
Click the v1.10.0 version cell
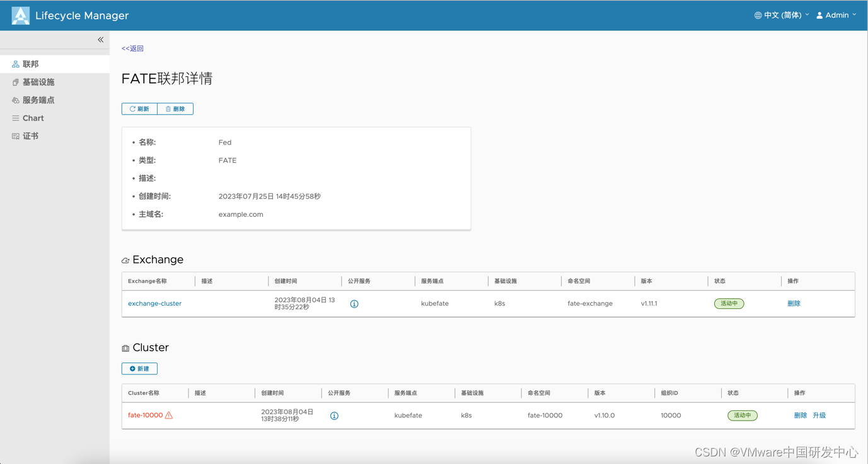(x=605, y=415)
